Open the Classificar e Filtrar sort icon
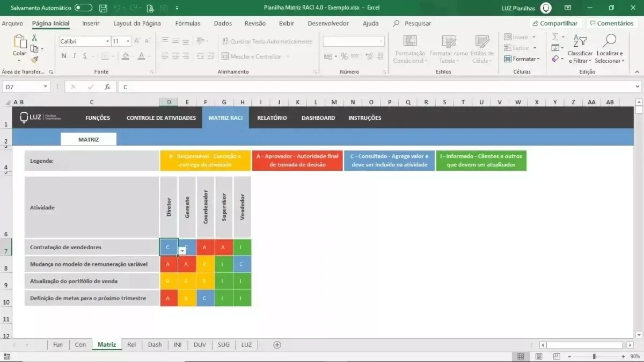The height and width of the screenshot is (362, 644). tap(580, 41)
